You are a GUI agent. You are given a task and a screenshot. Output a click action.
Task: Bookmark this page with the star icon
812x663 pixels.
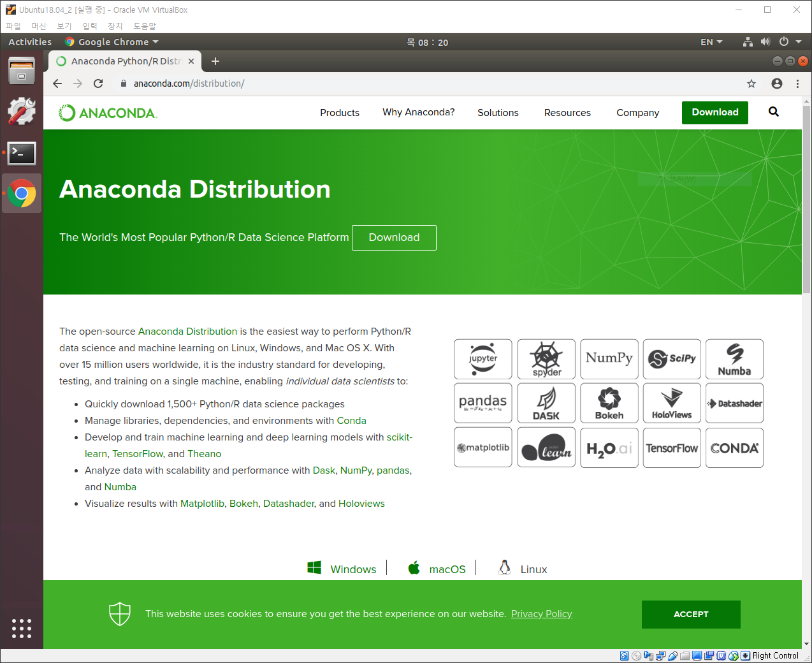[751, 84]
